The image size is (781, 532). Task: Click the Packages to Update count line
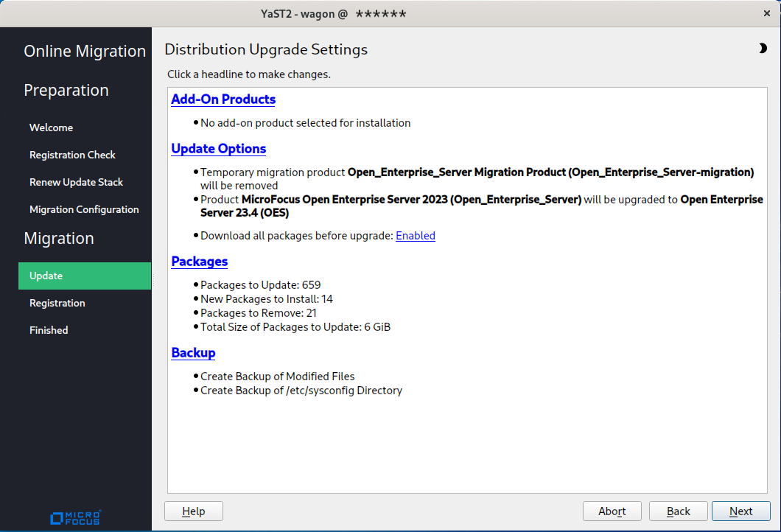(x=260, y=285)
